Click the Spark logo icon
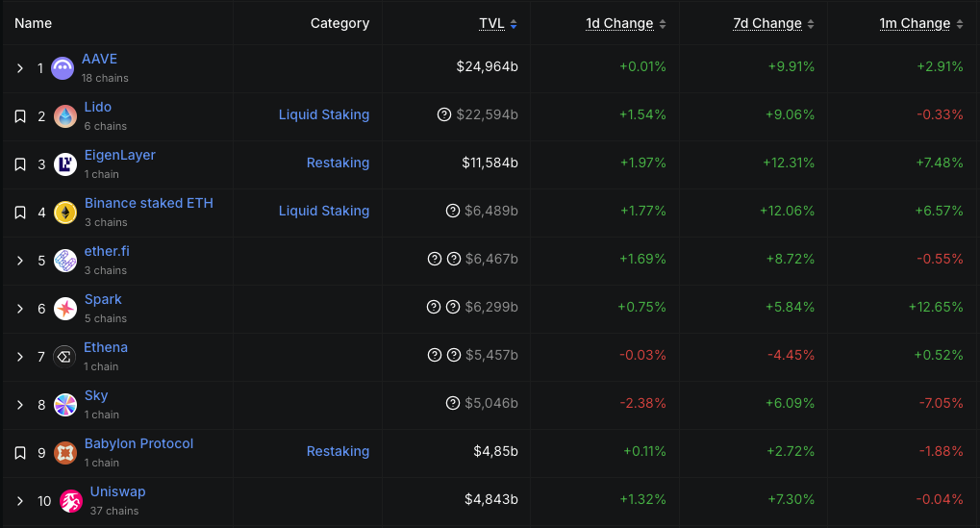The width and height of the screenshot is (980, 528). 65,309
